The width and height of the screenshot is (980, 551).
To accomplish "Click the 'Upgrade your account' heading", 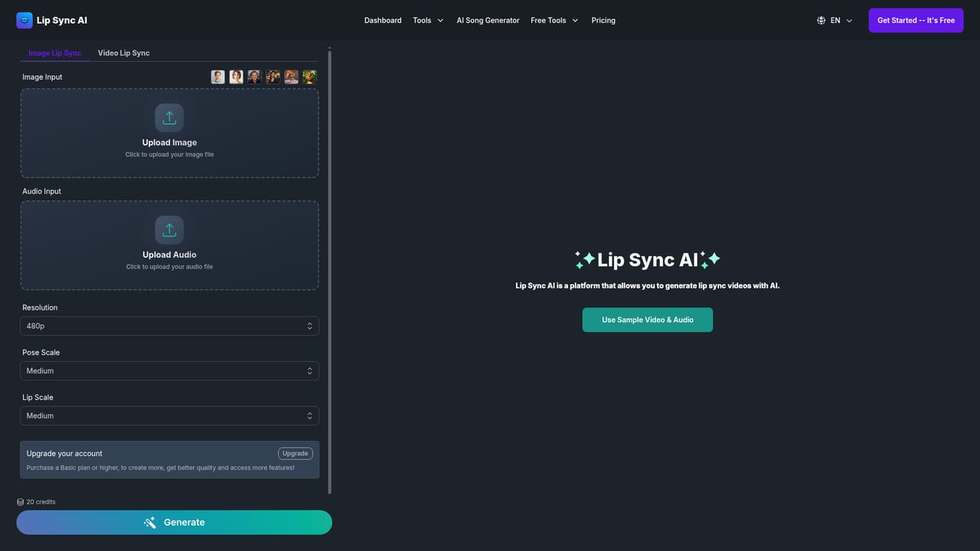I will pyautogui.click(x=64, y=454).
